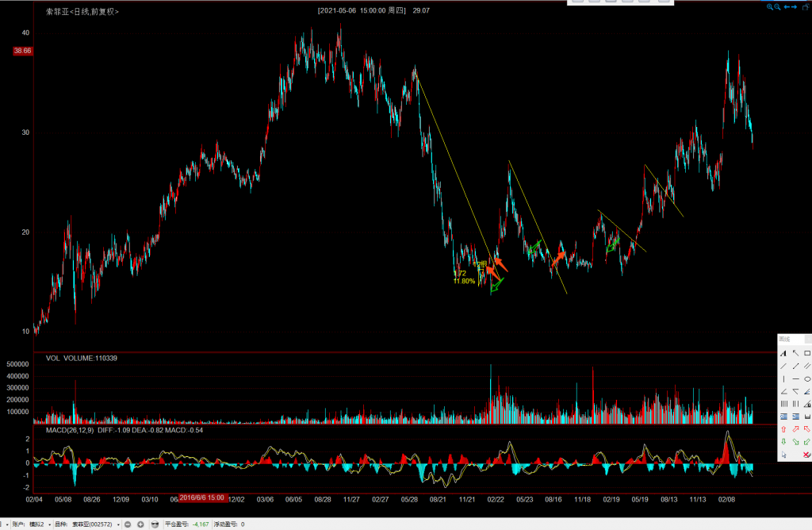This screenshot has height=530, width=812.
Task: Select the rectangle drawing tool
Action: pyautogui.click(x=807, y=353)
